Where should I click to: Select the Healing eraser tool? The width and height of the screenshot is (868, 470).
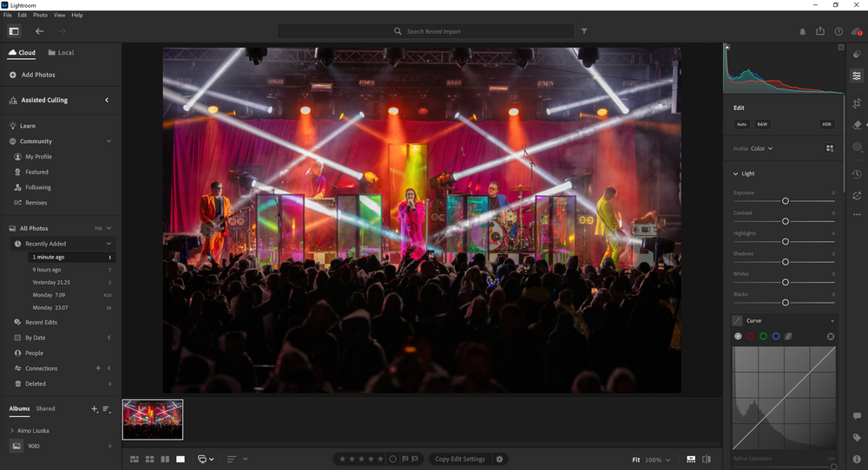[x=857, y=125]
